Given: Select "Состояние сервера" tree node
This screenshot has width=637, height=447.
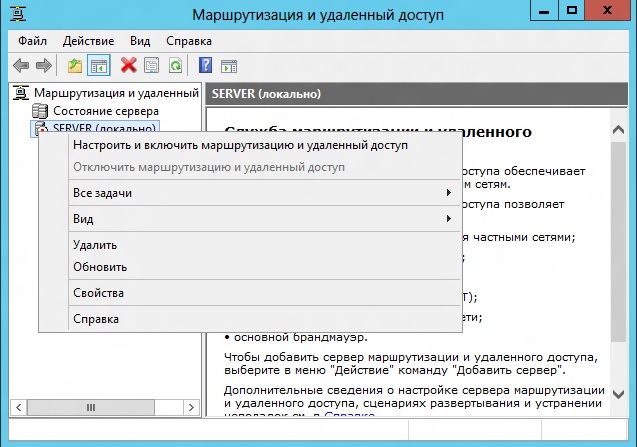Looking at the screenshot, I should [x=103, y=111].
